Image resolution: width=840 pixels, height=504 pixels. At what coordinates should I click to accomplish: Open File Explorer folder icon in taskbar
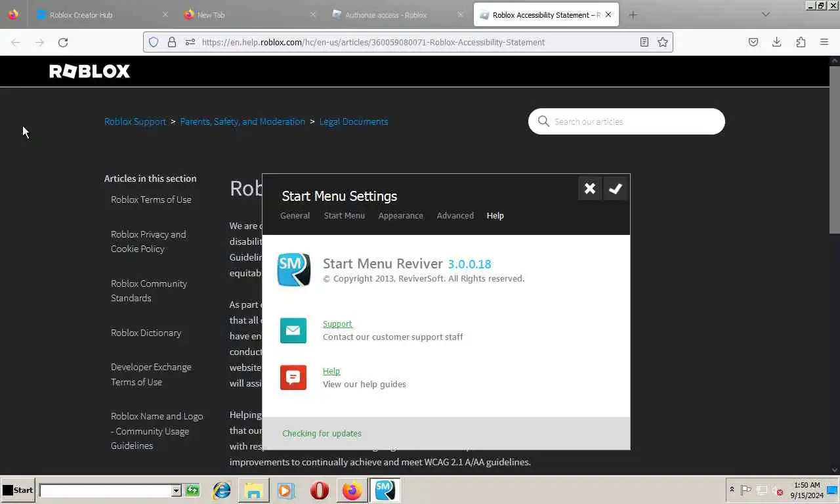click(254, 490)
